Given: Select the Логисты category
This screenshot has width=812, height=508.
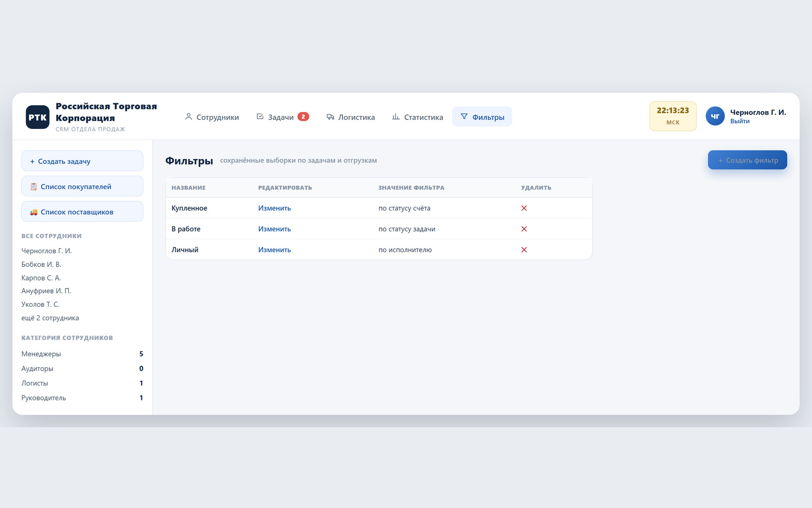Looking at the screenshot, I should [x=82, y=383].
